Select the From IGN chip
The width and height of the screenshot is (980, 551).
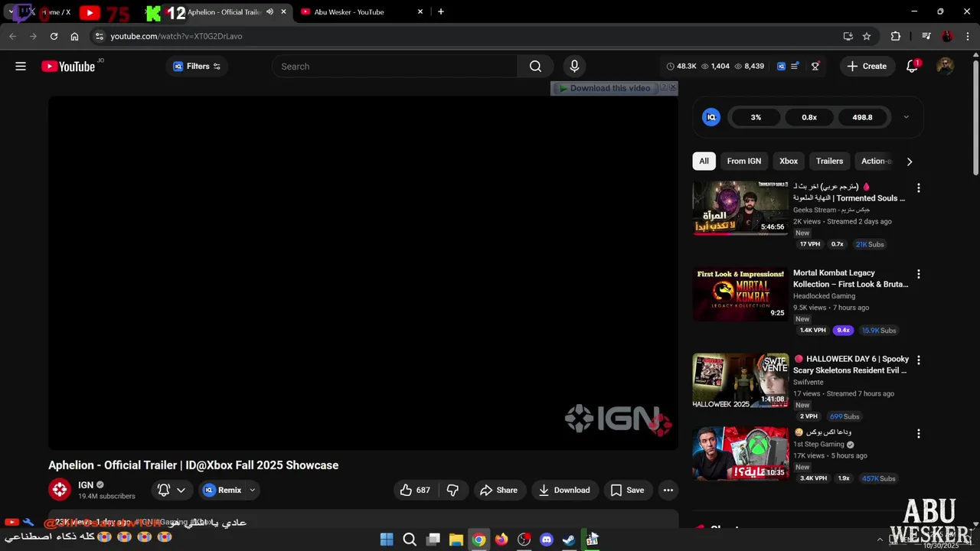click(744, 161)
